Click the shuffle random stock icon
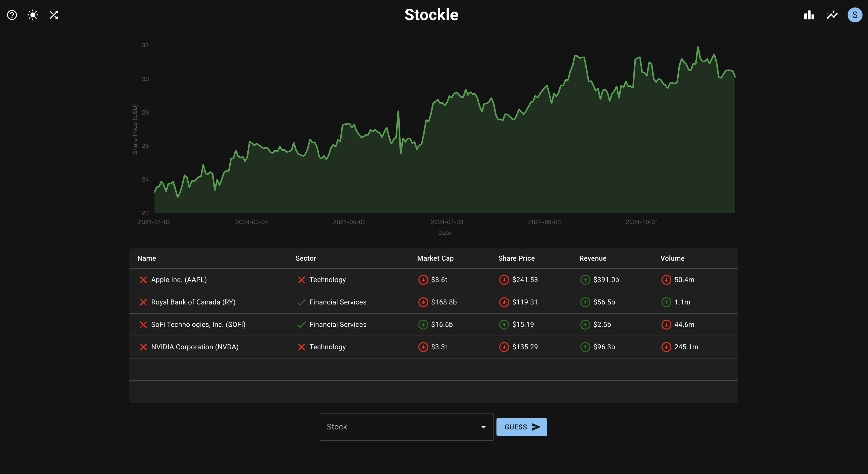The width and height of the screenshot is (868, 474). pyautogui.click(x=54, y=15)
